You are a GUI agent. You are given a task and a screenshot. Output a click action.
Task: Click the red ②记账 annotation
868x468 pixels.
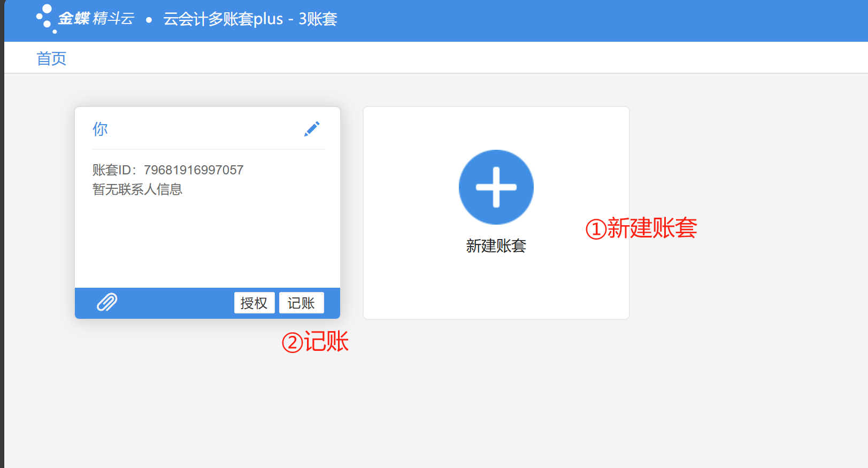point(315,342)
